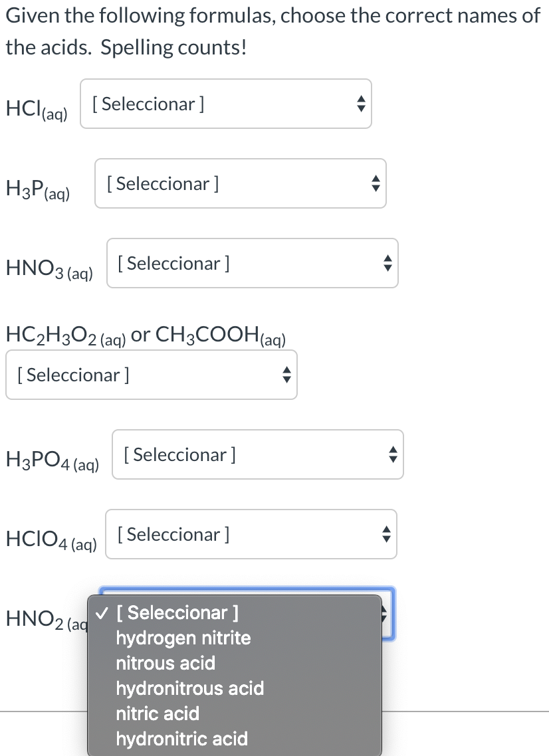This screenshot has width=549, height=756.
Task: Click the stepper arrows on the H3PO4 dropdown
Action: pyautogui.click(x=391, y=454)
